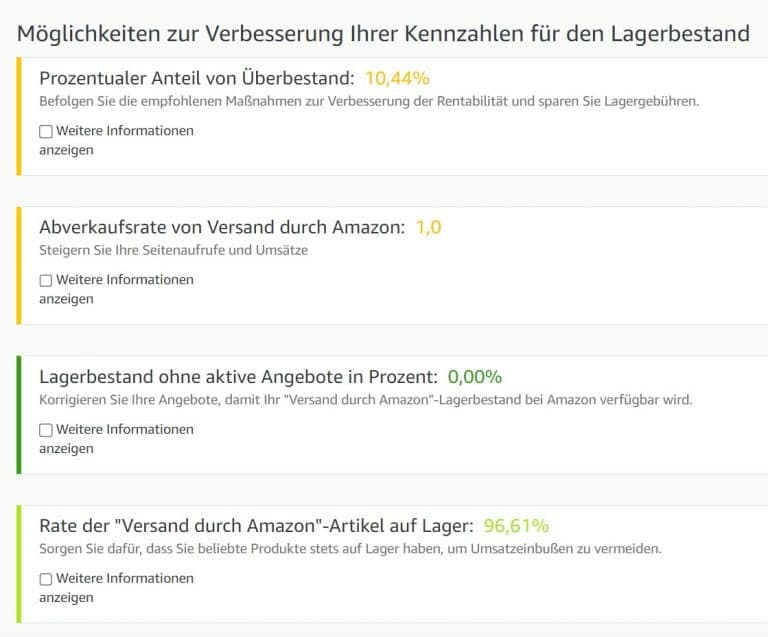Image resolution: width=768 pixels, height=637 pixels.
Task: Click the 'Befolgen Sie die empfohlenen Maßnahmen' description
Action: point(369,101)
